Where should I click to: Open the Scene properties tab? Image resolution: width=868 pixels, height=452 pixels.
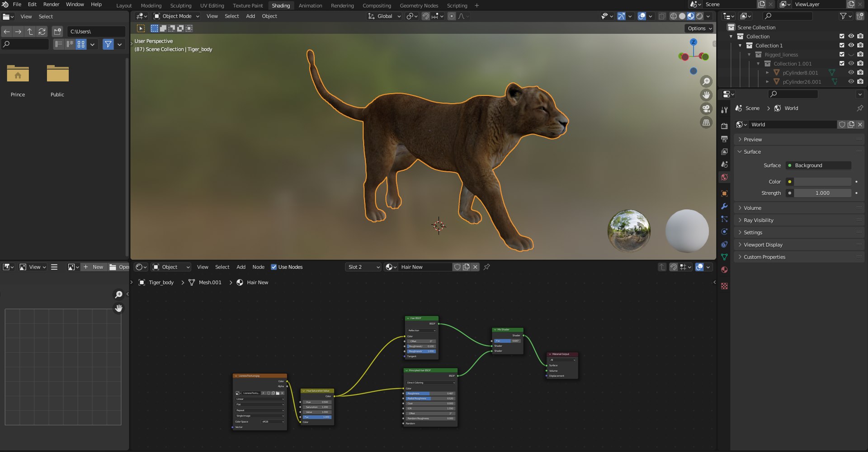724,165
